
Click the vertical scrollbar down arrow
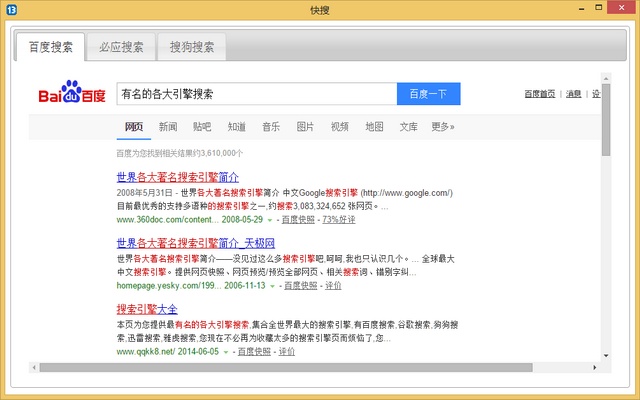click(606, 356)
